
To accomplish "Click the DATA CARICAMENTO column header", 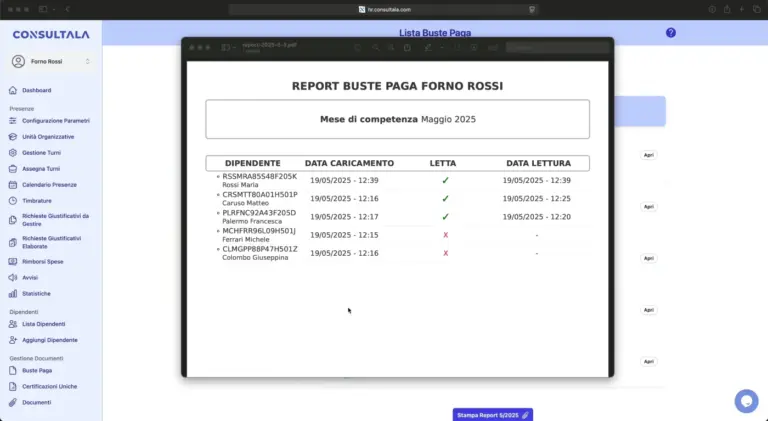I will pyautogui.click(x=349, y=164).
